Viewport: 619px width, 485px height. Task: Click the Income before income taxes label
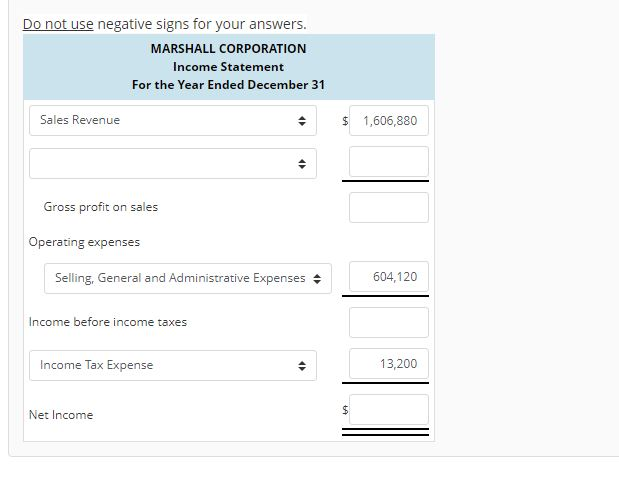point(108,322)
